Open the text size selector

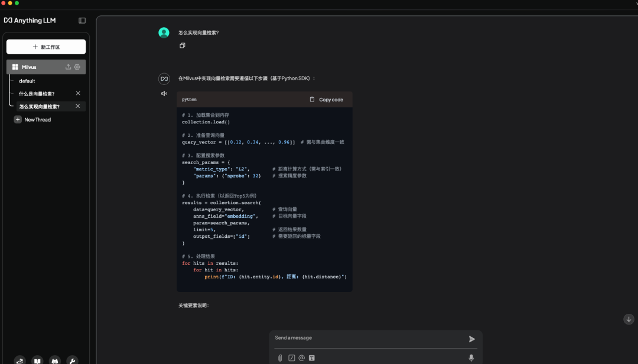[312, 358]
